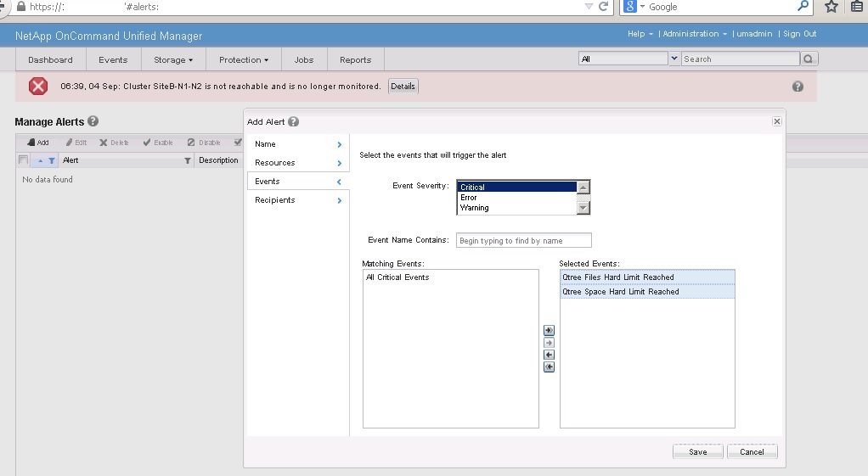Switch to the Recipients step
868x476 pixels.
297,200
